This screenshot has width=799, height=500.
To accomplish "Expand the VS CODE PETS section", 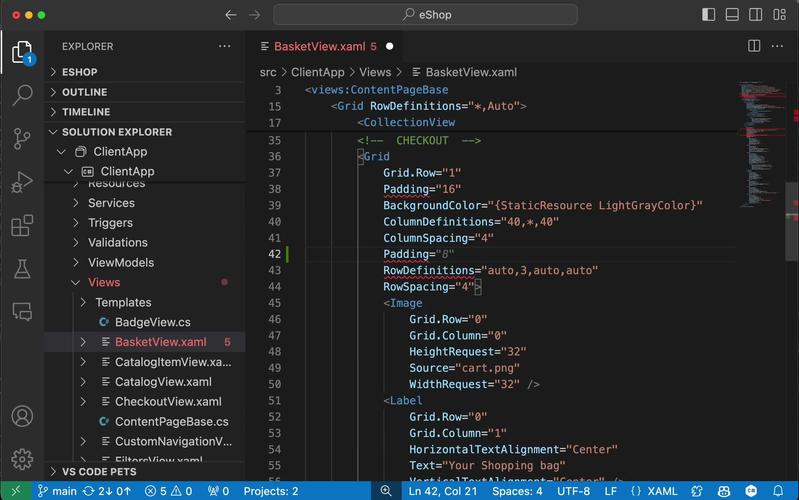I will point(145,471).
